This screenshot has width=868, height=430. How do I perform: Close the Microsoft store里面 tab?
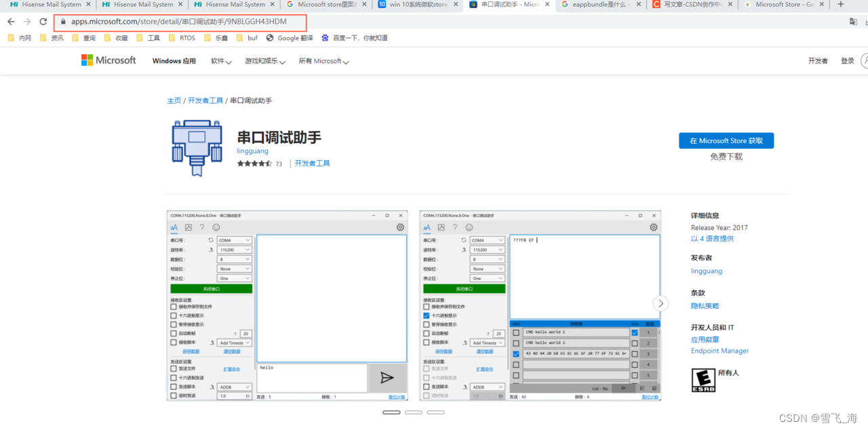coord(364,4)
